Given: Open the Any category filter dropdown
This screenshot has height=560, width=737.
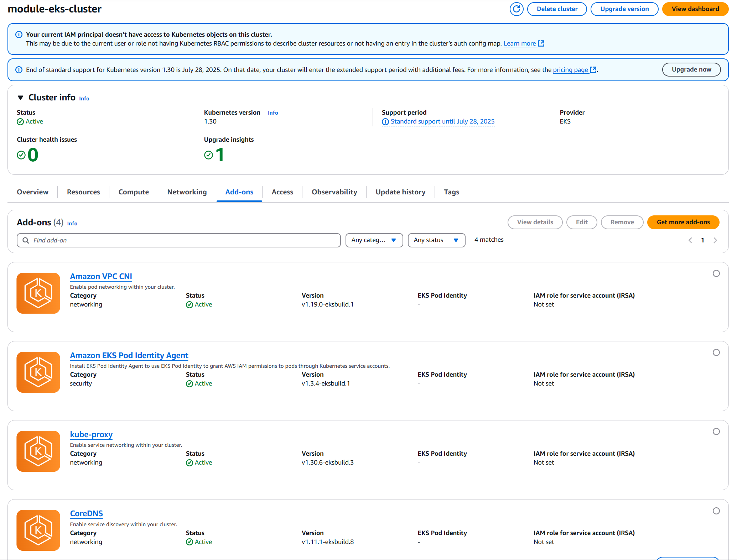Looking at the screenshot, I should (374, 240).
